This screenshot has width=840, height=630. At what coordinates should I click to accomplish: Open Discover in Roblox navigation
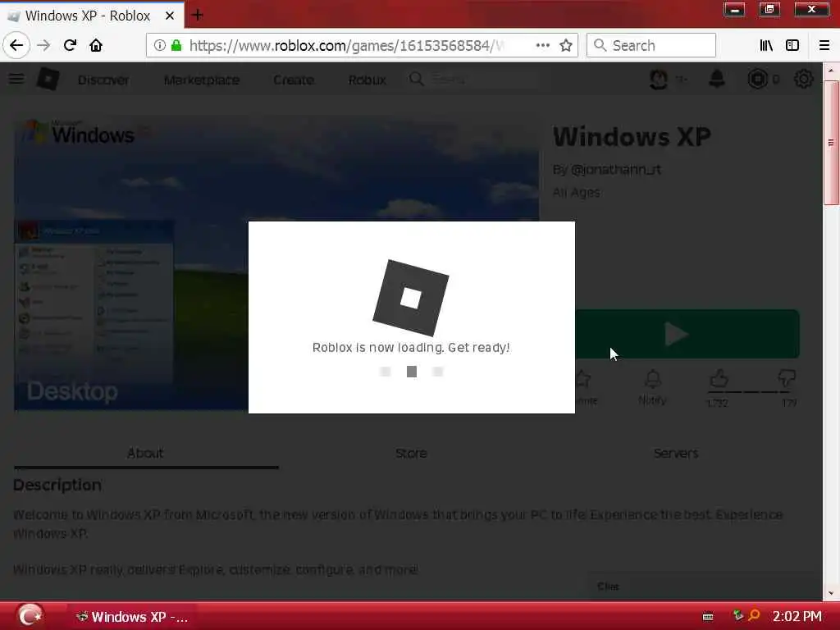103,80
